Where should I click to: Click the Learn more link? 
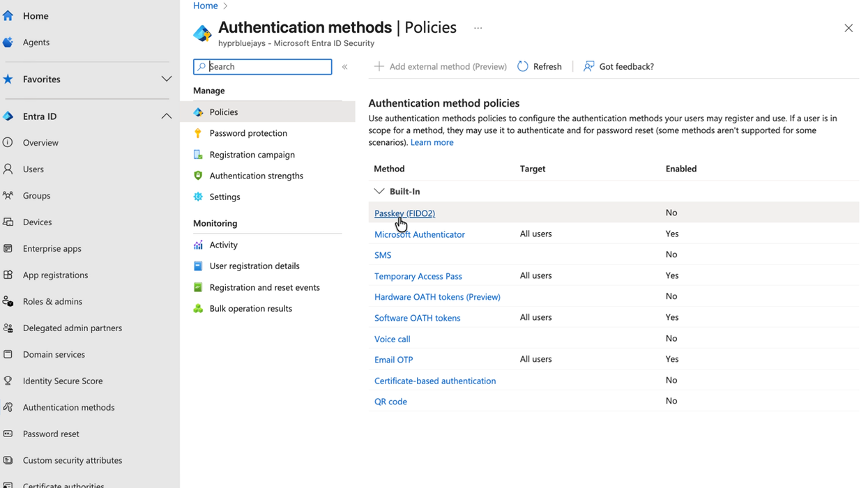tap(432, 142)
